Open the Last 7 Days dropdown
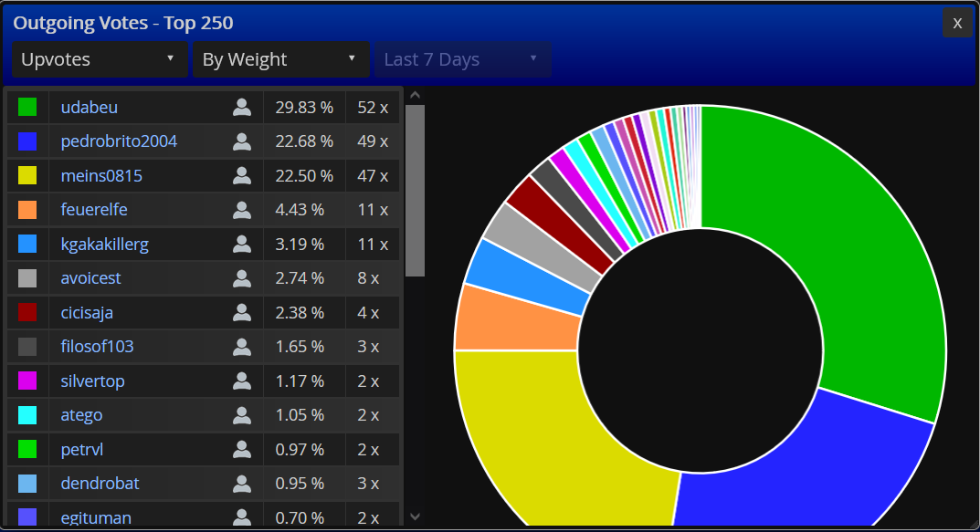980x532 pixels. pos(462,59)
